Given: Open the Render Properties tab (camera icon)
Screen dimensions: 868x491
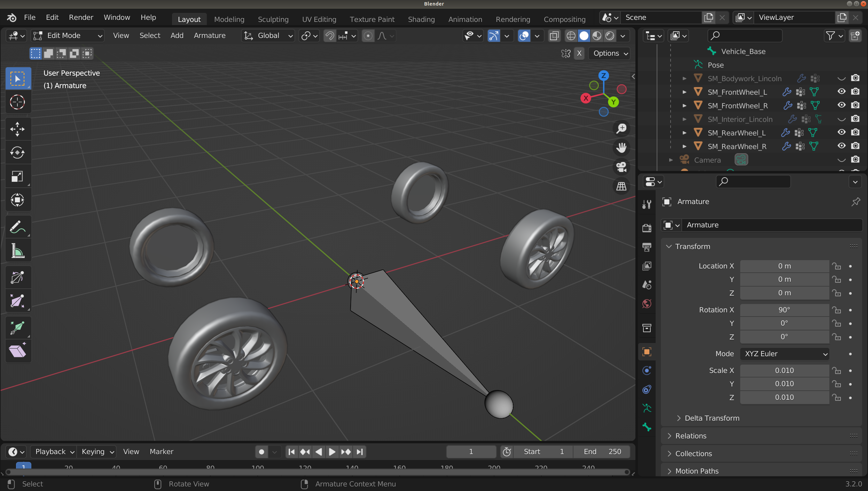Looking at the screenshot, I should [647, 227].
